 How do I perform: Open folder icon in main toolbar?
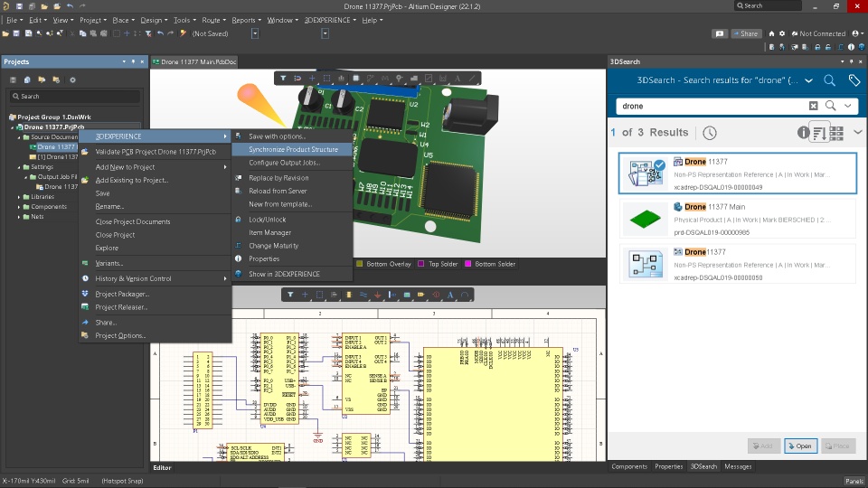[x=5, y=33]
